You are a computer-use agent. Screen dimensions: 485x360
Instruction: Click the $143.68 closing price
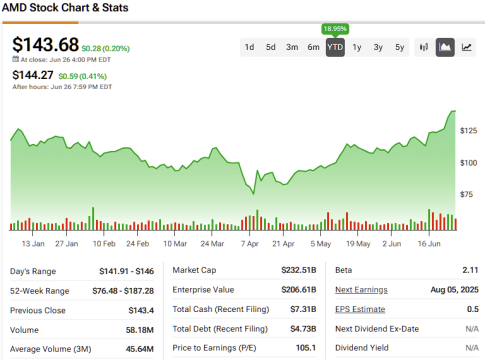click(45, 45)
